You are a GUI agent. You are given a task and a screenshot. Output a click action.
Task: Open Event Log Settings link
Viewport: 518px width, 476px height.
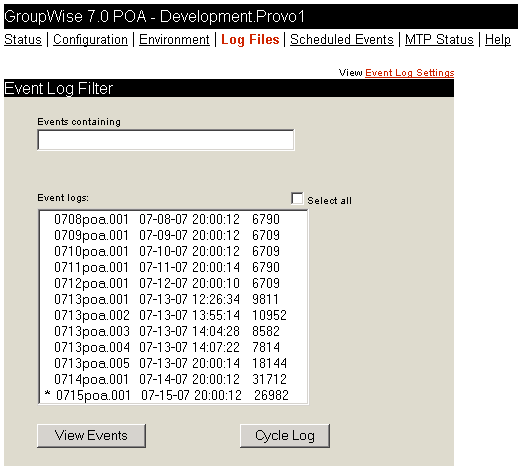410,73
